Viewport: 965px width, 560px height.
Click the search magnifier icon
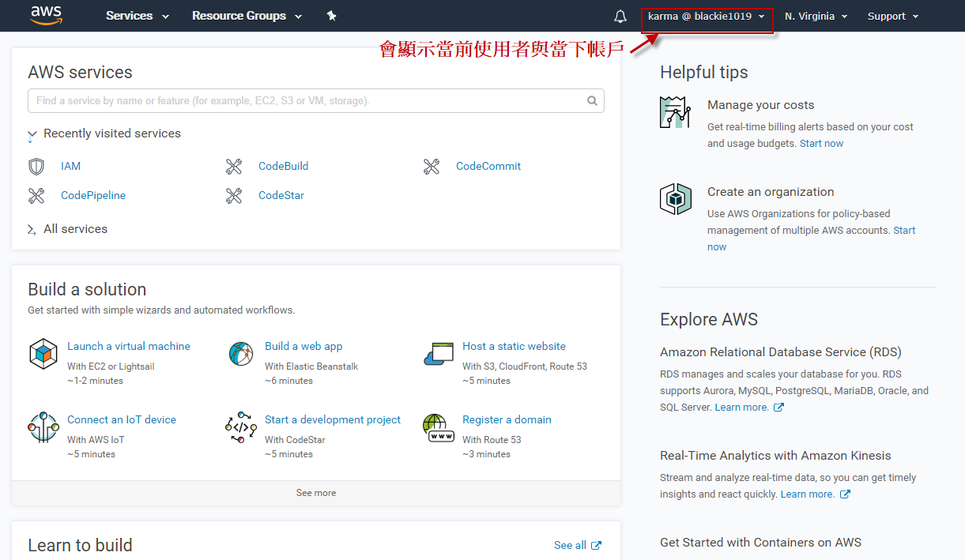592,101
